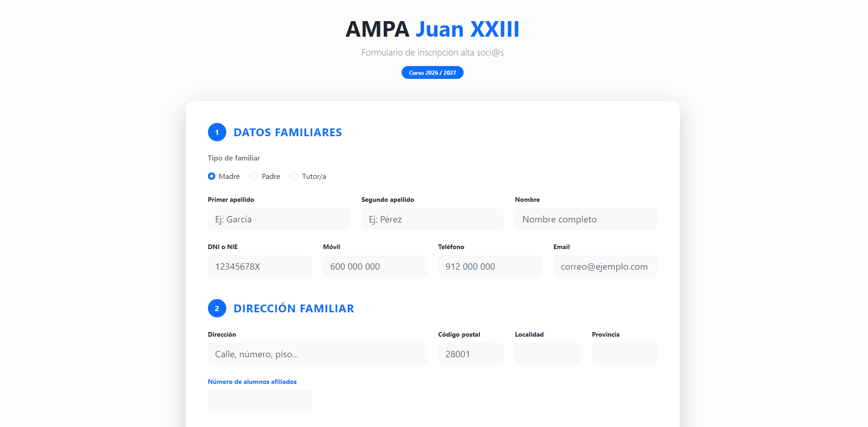
Task: Focus the Primer apellido field
Action: point(279,219)
